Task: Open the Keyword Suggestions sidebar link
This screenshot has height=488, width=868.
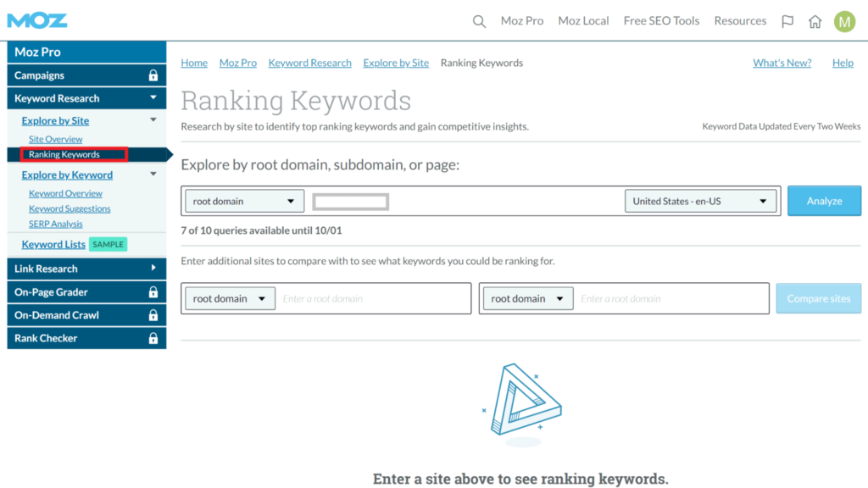Action: click(x=70, y=208)
